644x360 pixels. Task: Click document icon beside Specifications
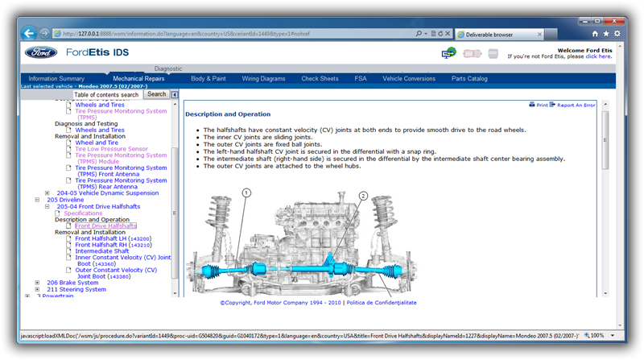[x=58, y=213]
